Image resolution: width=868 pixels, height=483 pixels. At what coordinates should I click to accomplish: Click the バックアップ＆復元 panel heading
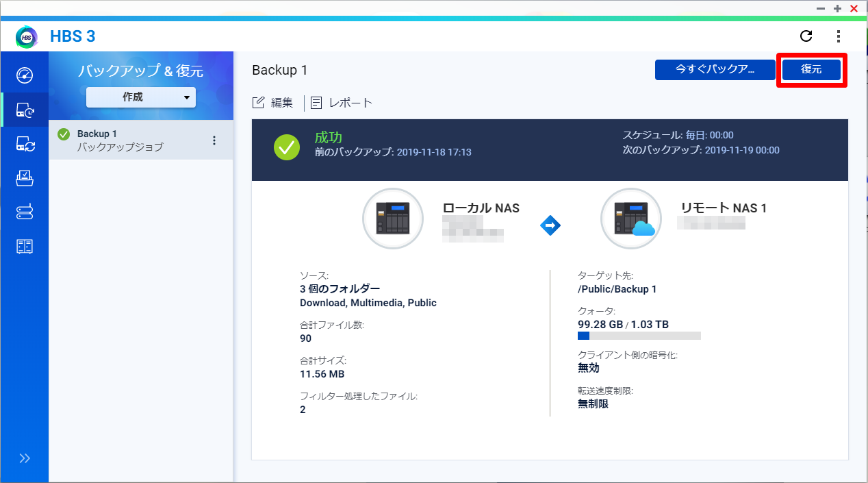tap(141, 71)
